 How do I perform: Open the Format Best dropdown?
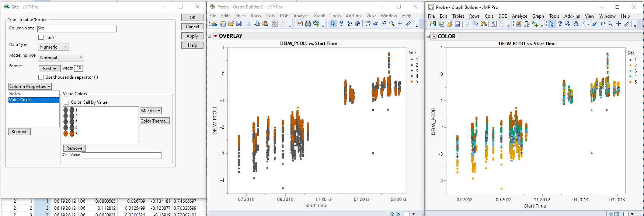click(x=49, y=69)
